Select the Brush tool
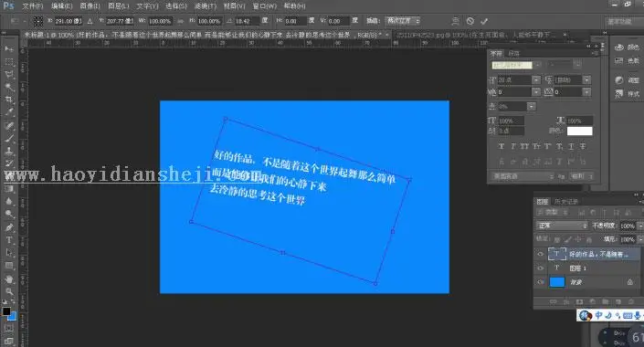Viewport: 644px width, 347px height. click(x=9, y=139)
